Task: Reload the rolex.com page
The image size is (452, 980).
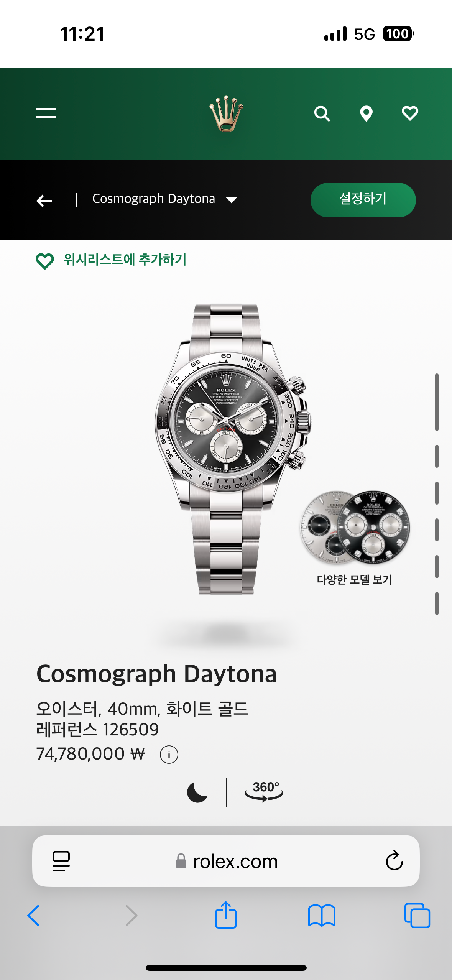Action: coord(394,861)
